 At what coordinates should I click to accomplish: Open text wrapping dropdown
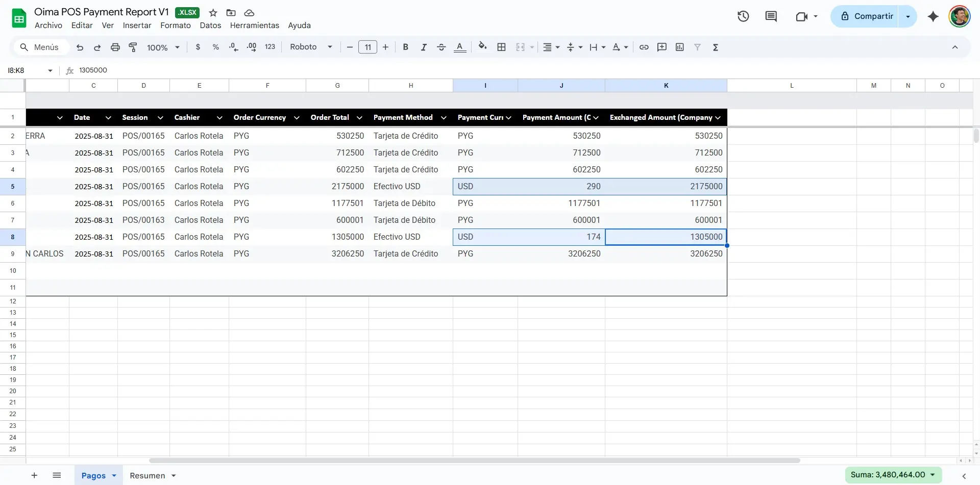[597, 47]
